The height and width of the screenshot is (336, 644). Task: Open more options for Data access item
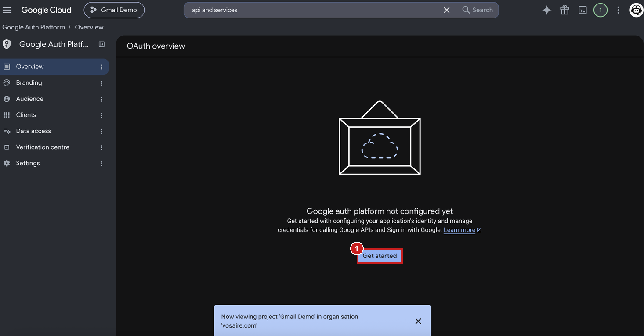101,132
